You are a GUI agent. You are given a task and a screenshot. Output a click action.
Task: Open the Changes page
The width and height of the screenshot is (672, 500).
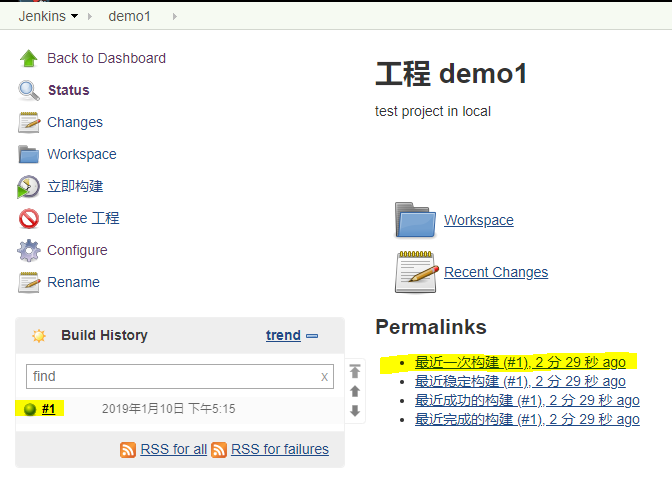[x=75, y=123]
